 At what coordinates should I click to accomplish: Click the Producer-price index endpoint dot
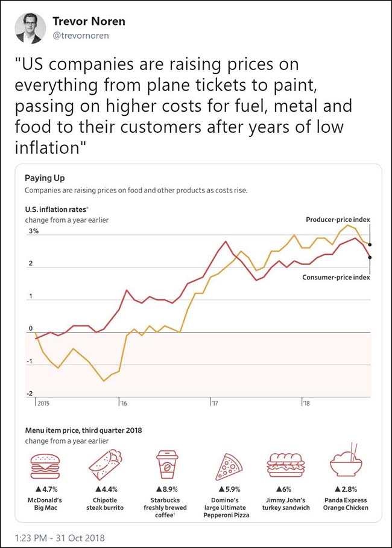click(370, 244)
